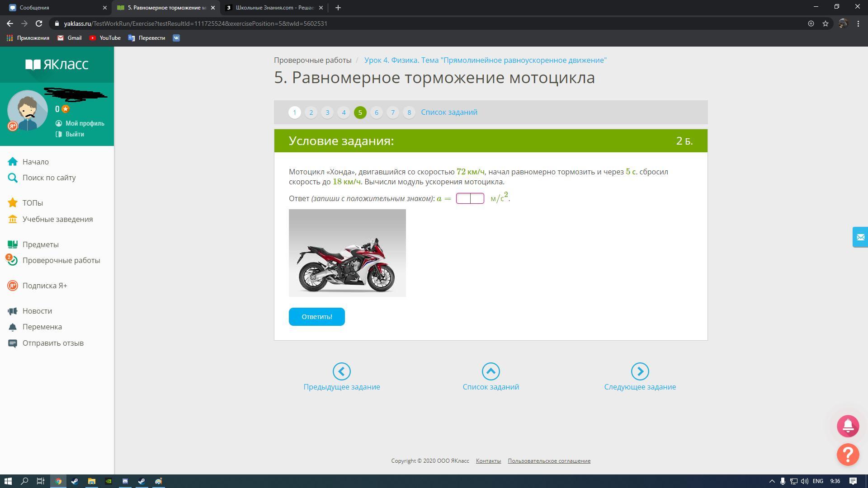Bookmark this page with the star icon
Viewport: 868px width, 488px height.
[x=826, y=23]
